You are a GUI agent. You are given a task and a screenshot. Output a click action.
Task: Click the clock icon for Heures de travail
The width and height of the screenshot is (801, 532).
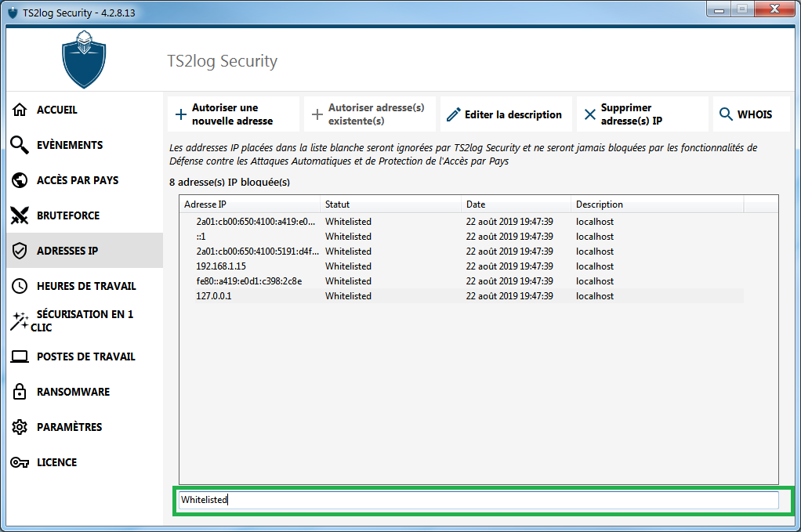pyautogui.click(x=20, y=286)
